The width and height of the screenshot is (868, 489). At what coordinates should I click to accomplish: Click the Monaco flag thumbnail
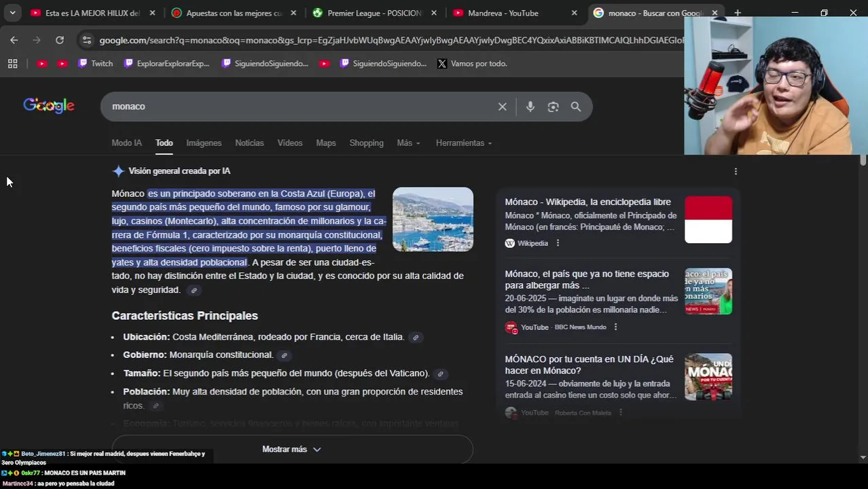pos(708,219)
